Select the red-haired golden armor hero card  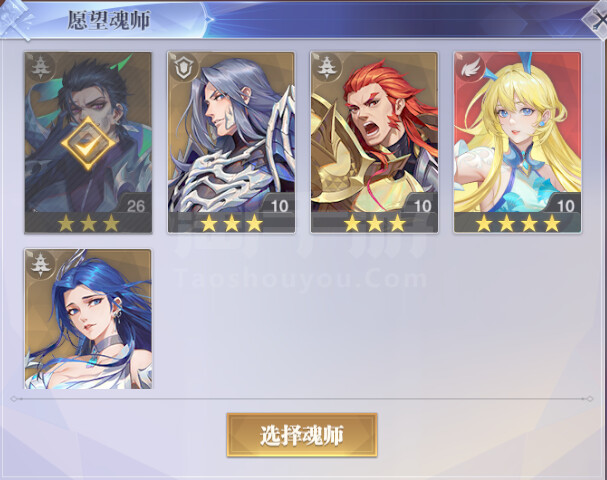click(374, 142)
